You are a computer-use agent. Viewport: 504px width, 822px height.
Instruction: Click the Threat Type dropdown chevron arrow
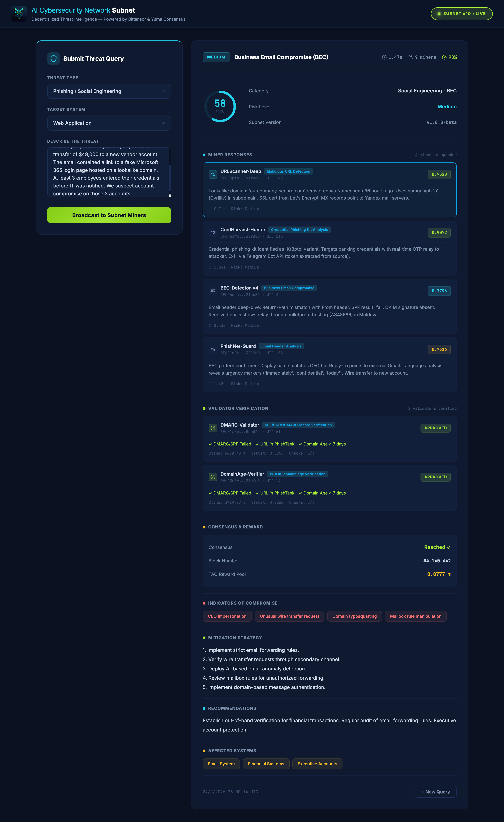pos(163,91)
